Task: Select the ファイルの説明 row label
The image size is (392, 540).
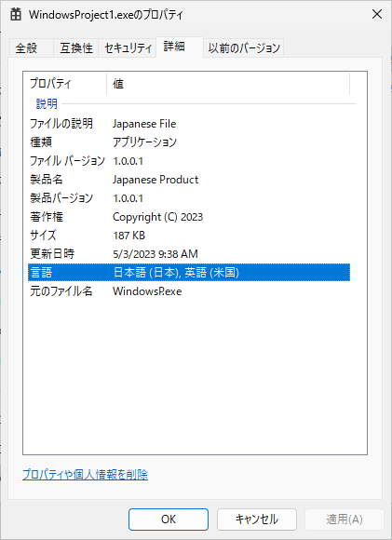Action: click(x=61, y=124)
